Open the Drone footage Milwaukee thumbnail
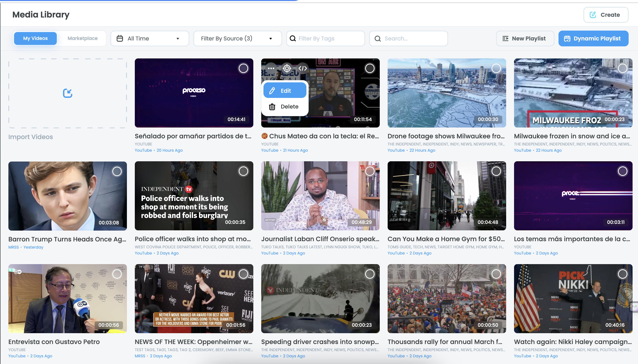Image resolution: width=638 pixels, height=364 pixels. pyautogui.click(x=447, y=93)
